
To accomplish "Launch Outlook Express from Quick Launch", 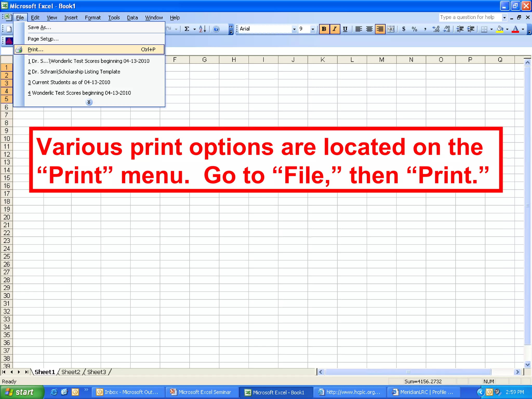I will tap(64, 392).
